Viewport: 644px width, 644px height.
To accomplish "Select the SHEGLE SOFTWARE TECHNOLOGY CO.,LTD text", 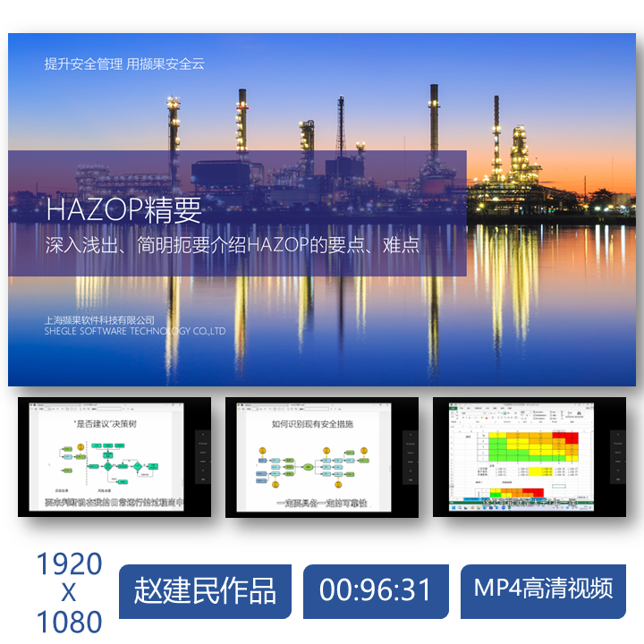I will [135, 331].
